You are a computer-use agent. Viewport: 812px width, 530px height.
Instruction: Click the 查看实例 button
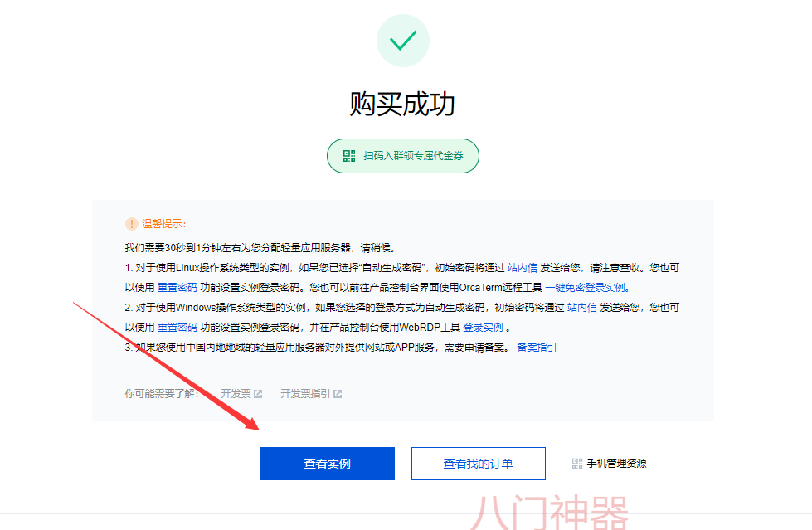point(328,463)
